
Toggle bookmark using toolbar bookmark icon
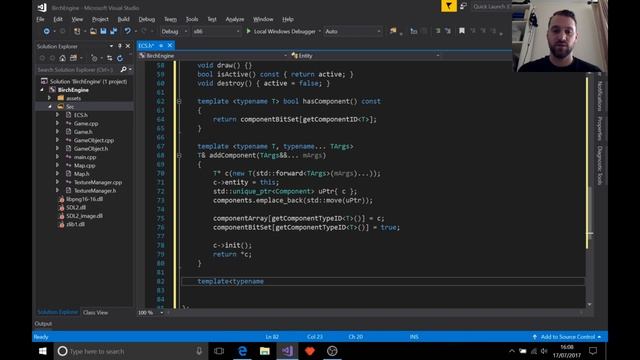[462, 31]
